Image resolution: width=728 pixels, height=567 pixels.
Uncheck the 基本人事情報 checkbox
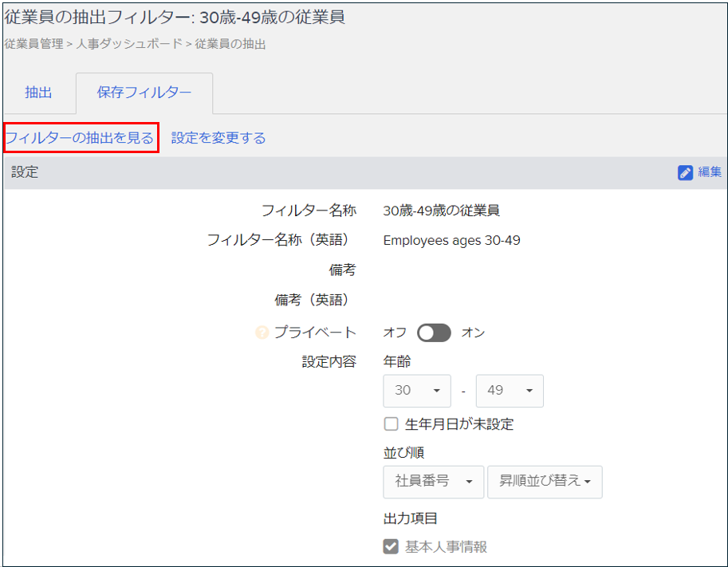[x=391, y=546]
